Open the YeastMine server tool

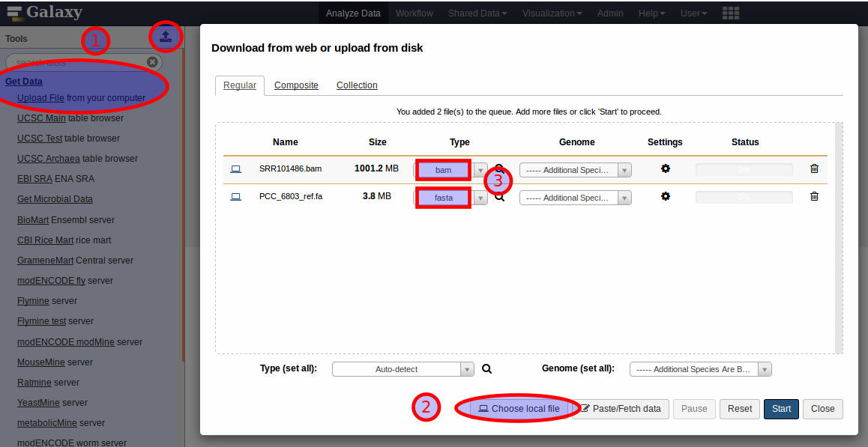click(x=52, y=403)
